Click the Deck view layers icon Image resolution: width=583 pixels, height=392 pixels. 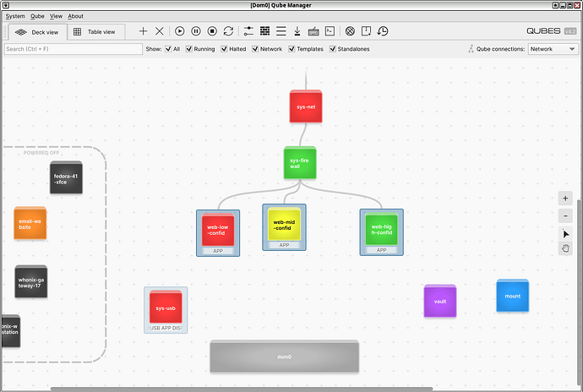pos(21,32)
